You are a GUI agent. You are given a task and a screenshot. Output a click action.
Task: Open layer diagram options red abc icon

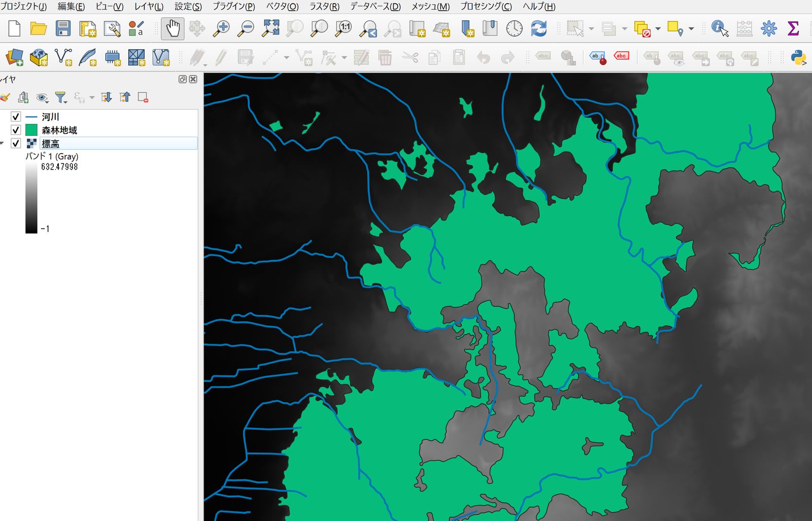pyautogui.click(x=622, y=56)
